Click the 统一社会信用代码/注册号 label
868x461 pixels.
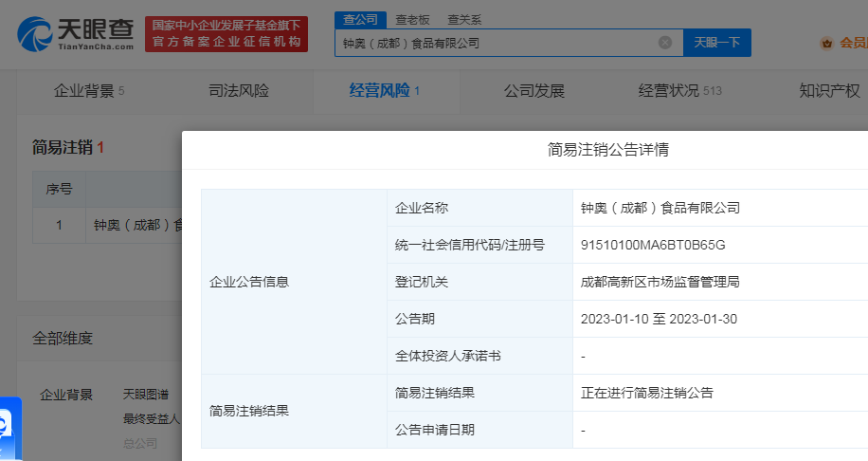tap(469, 245)
